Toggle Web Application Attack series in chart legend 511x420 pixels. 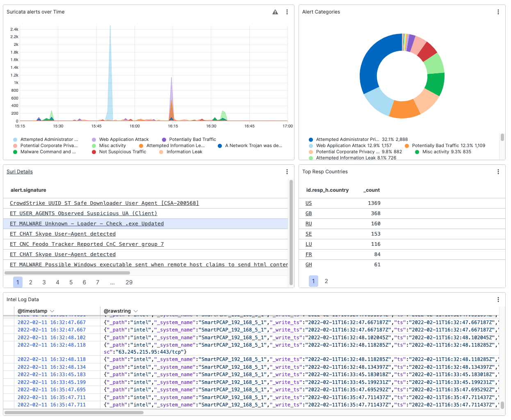pyautogui.click(x=123, y=140)
